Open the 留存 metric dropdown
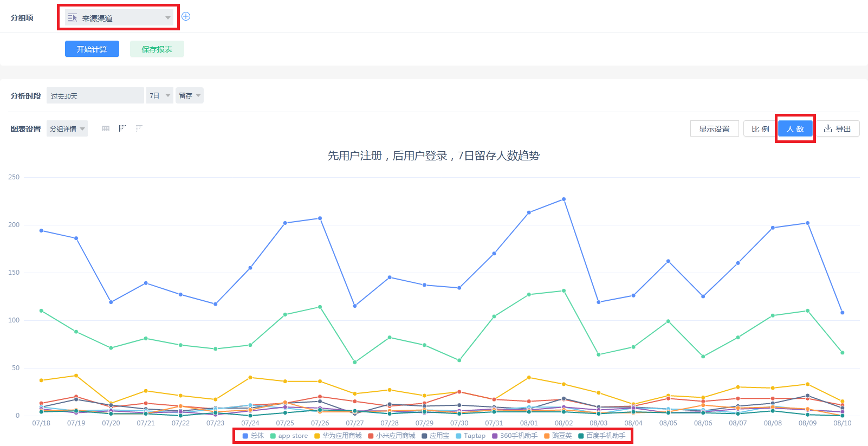 pos(190,95)
